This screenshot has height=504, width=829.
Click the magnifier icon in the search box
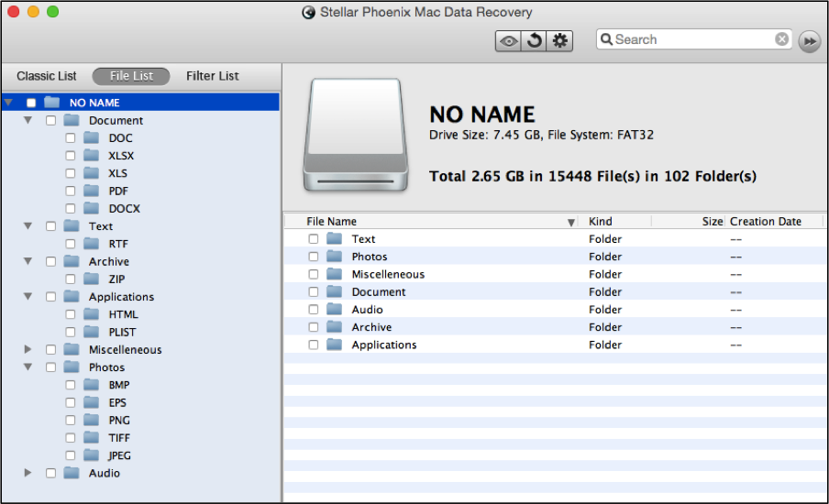606,39
